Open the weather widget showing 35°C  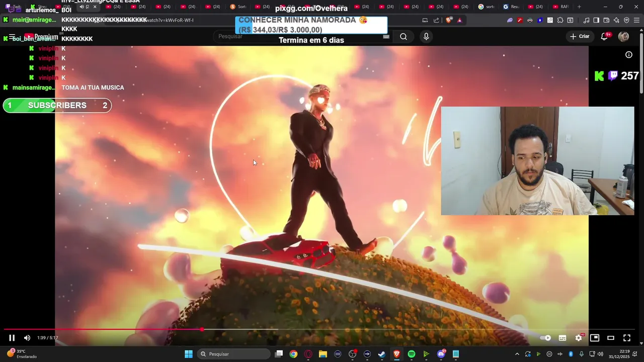22,354
